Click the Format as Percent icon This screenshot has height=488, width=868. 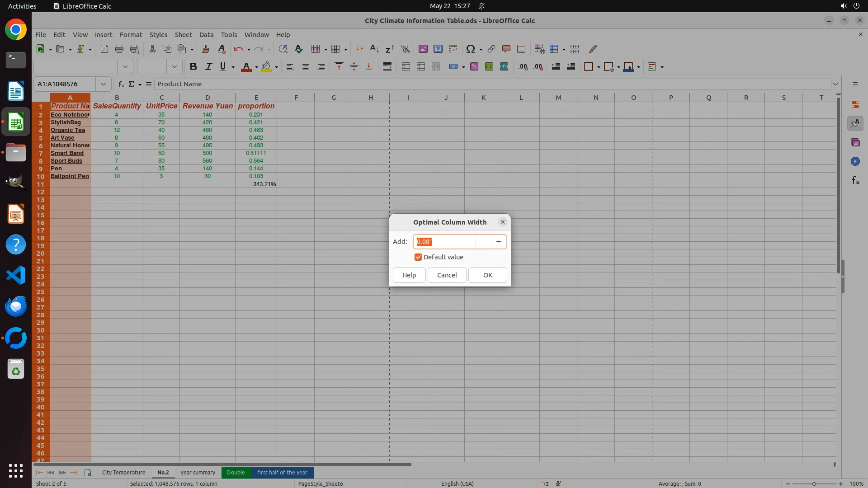[x=474, y=67]
